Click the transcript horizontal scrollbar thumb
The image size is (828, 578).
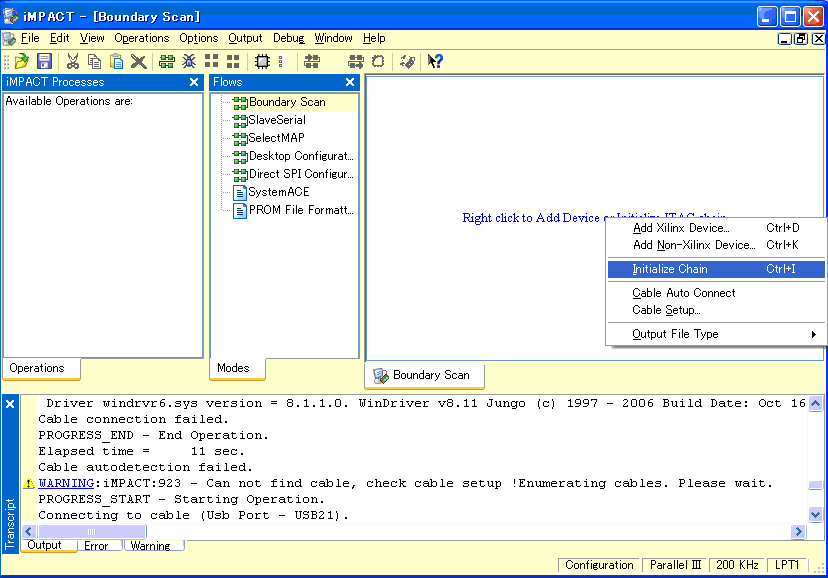pos(92,532)
